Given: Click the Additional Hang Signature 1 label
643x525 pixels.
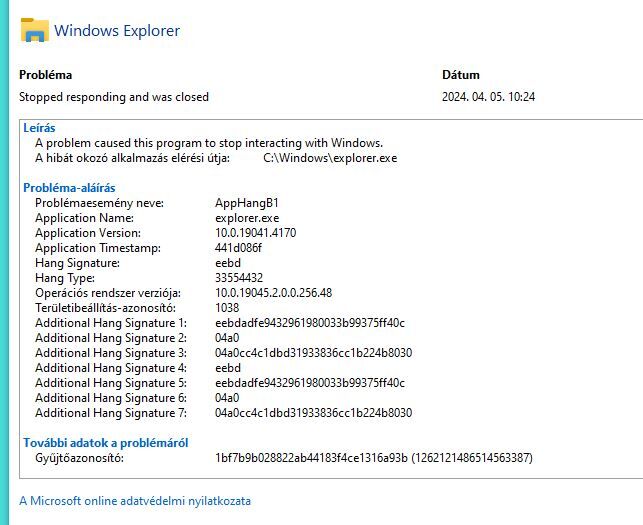Looking at the screenshot, I should coord(111,323).
